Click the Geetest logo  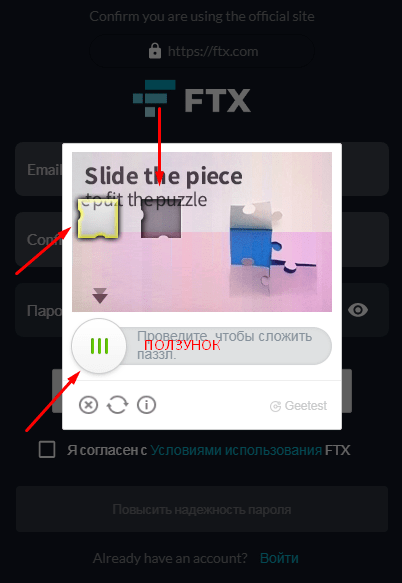[299, 406]
